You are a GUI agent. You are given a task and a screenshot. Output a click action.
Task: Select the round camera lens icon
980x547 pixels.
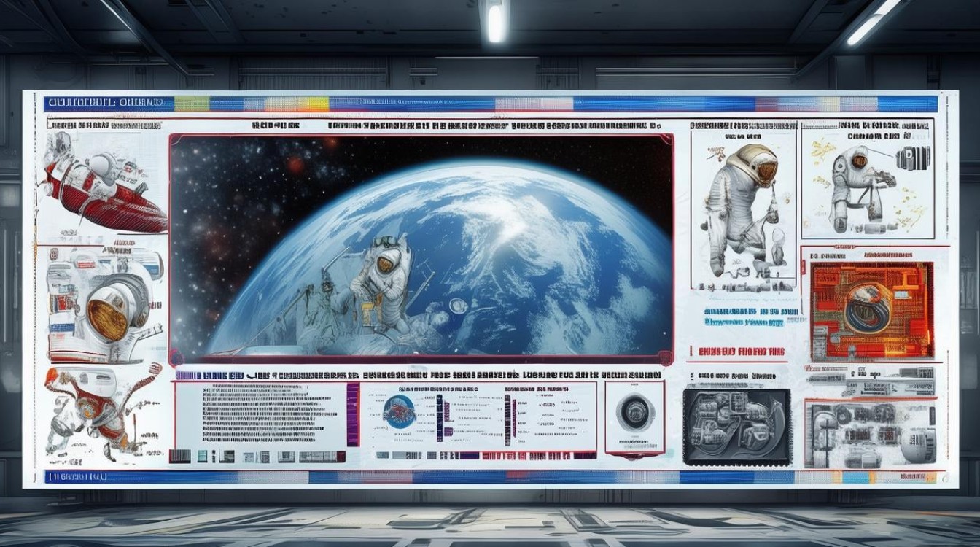[635, 414]
